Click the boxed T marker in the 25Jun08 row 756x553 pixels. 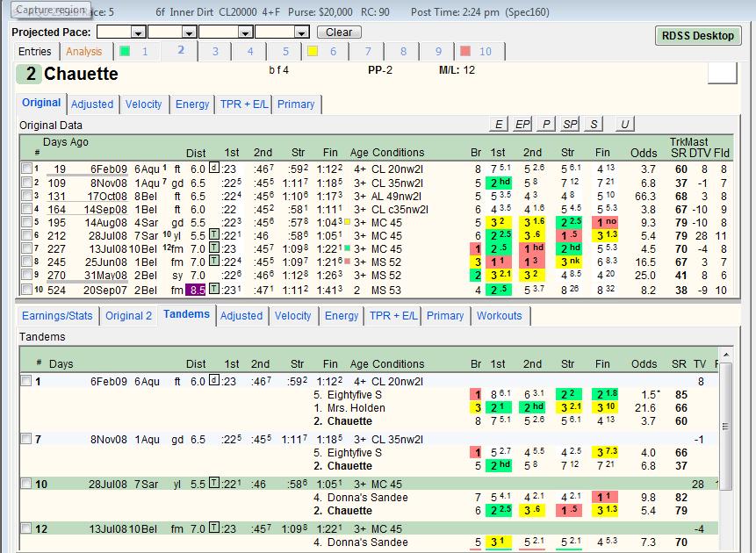pyautogui.click(x=214, y=261)
